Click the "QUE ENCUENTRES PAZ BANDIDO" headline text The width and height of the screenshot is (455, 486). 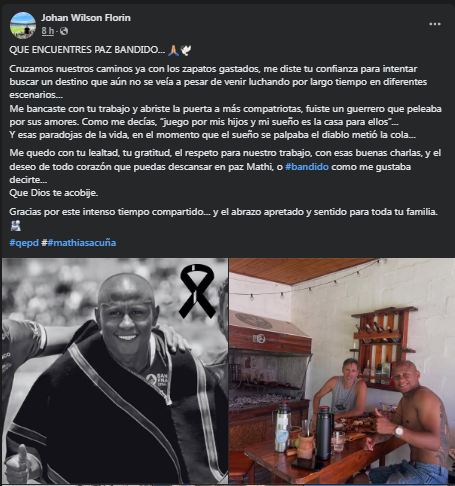87,50
